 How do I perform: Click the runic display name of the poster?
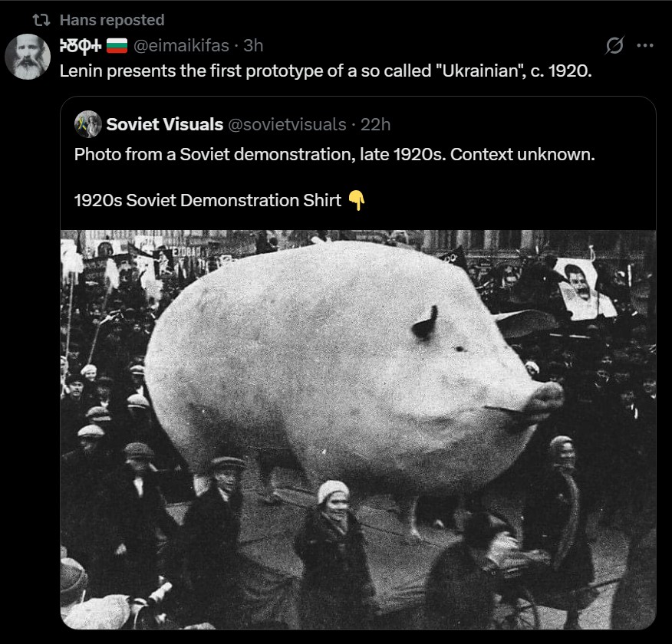81,45
